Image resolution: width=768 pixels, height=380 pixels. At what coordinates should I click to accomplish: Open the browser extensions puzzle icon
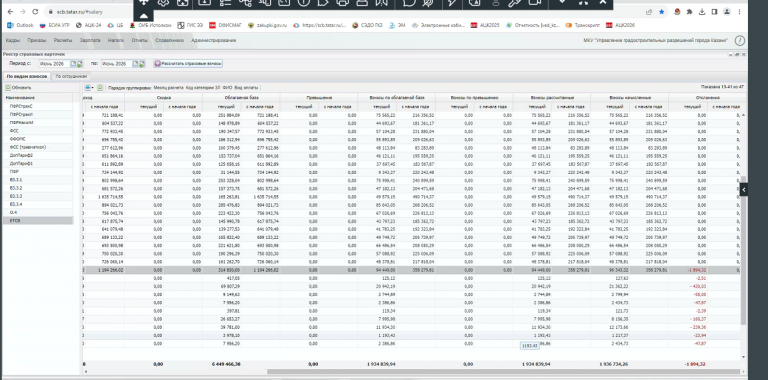click(690, 12)
